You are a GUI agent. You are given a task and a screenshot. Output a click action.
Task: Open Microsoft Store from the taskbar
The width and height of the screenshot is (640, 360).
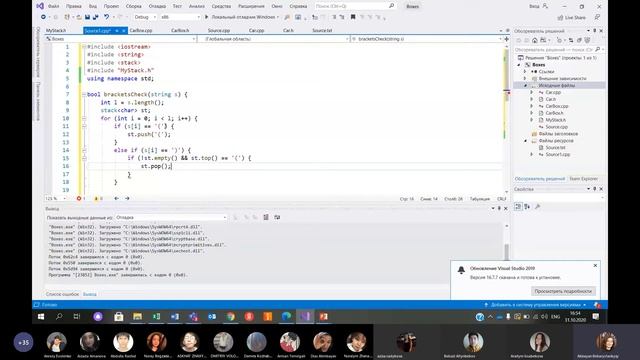119,316
